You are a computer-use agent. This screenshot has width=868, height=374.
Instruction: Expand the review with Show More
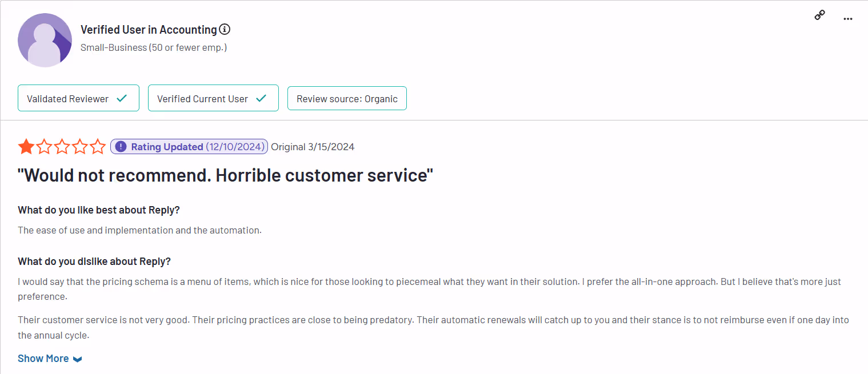click(43, 358)
